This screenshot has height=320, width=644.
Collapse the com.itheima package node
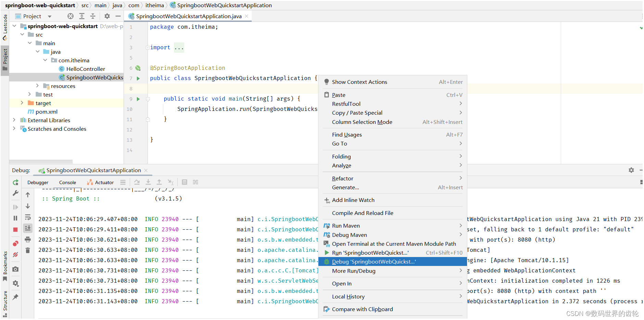pyautogui.click(x=45, y=60)
